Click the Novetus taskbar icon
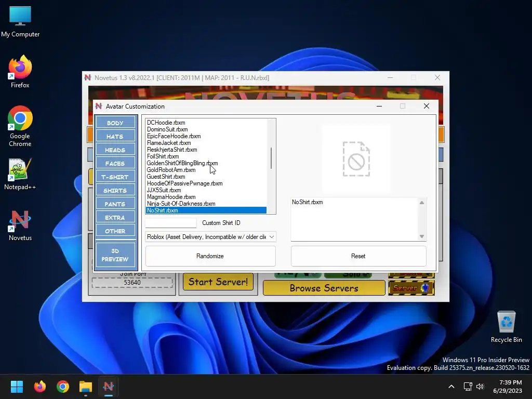Screen dimensions: 532x399 click(109, 387)
